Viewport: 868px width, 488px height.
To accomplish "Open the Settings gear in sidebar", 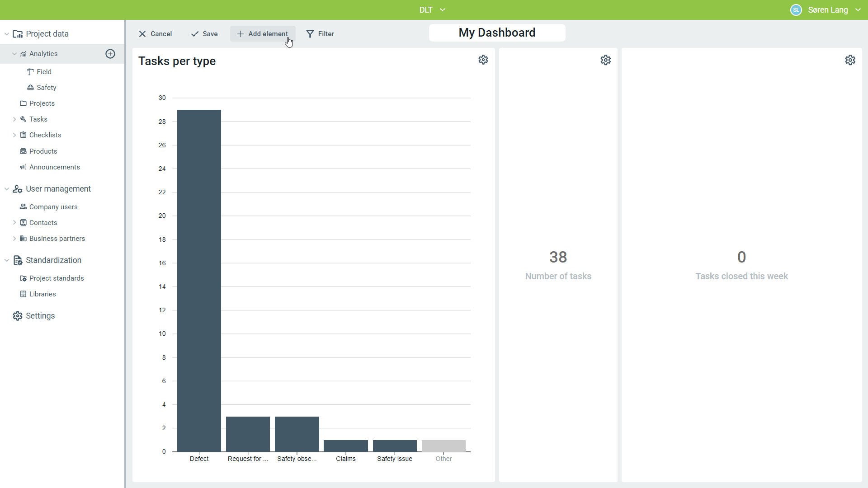I will (x=18, y=316).
